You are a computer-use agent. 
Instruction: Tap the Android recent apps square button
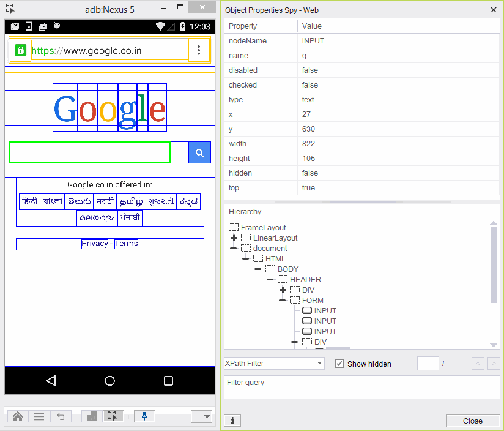[x=168, y=381]
